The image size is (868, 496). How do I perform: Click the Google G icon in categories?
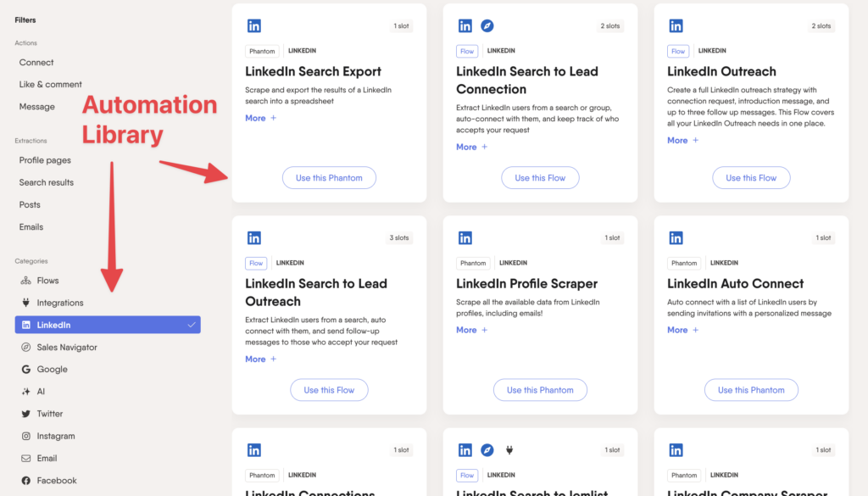tap(26, 369)
